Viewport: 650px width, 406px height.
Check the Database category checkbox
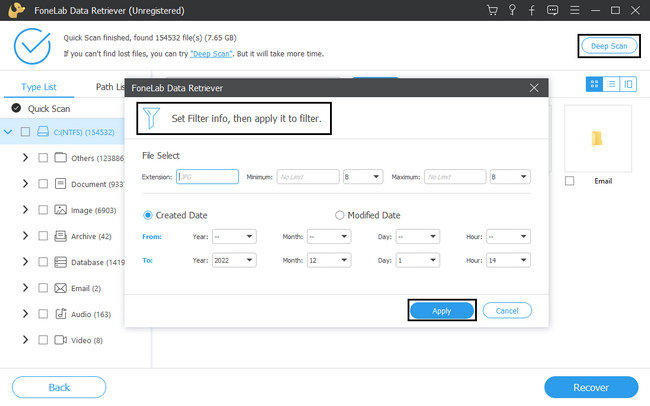[43, 262]
